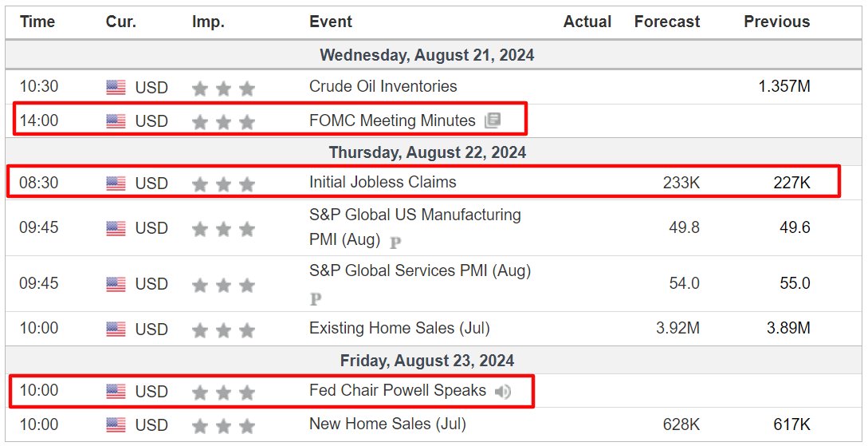The width and height of the screenshot is (868, 446).
Task: Click the 233K jobless claims forecast
Action: coord(681,182)
